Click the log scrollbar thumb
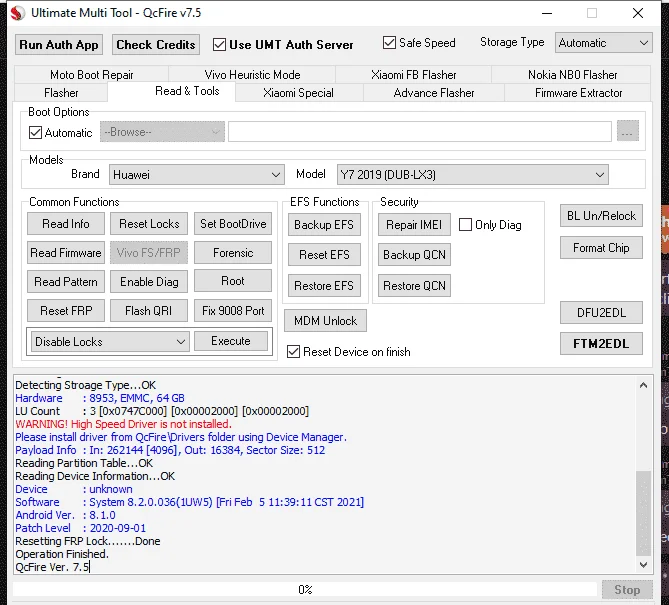The height and width of the screenshot is (605, 669). (643, 513)
